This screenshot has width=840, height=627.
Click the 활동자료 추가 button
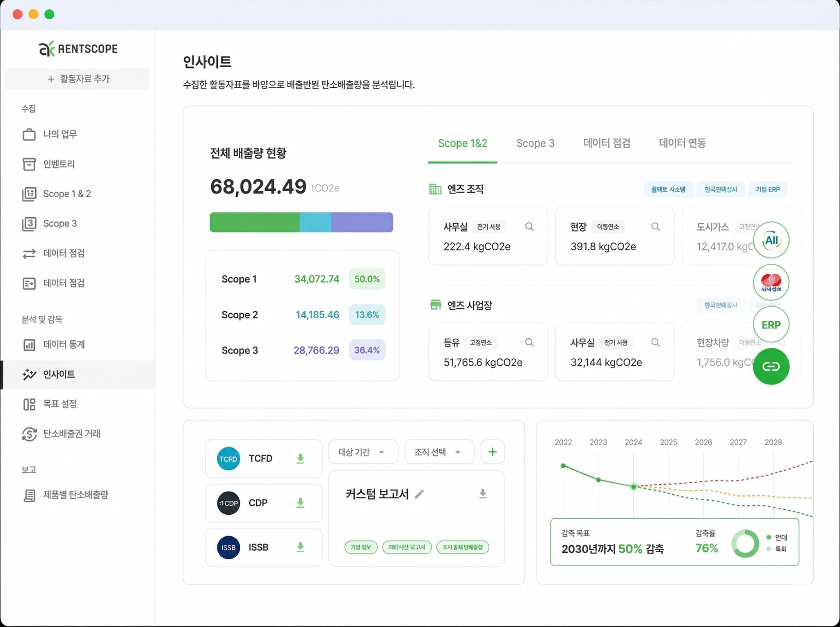[78, 79]
